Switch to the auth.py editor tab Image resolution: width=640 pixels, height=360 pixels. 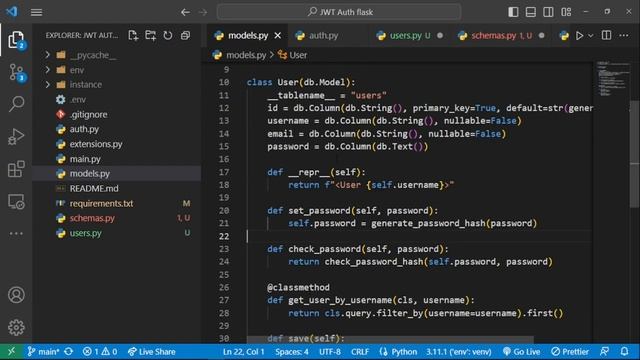pos(323,36)
